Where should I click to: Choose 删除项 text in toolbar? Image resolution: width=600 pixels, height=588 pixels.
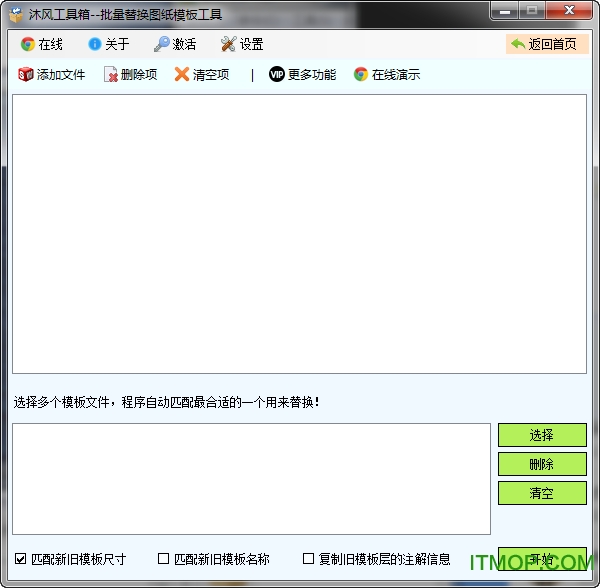click(139, 75)
